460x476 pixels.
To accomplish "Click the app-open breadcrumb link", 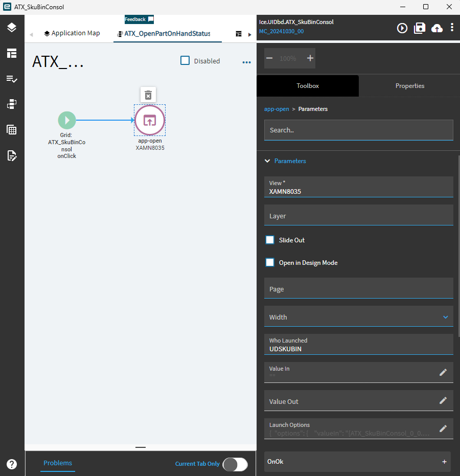I will [277, 109].
